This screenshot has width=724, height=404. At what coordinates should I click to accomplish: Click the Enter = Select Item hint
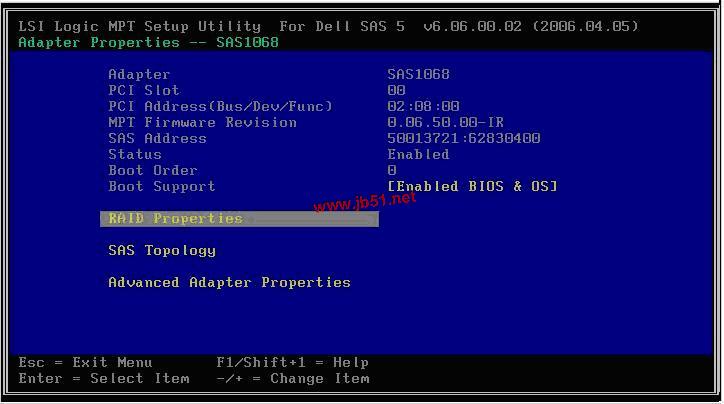(x=104, y=379)
